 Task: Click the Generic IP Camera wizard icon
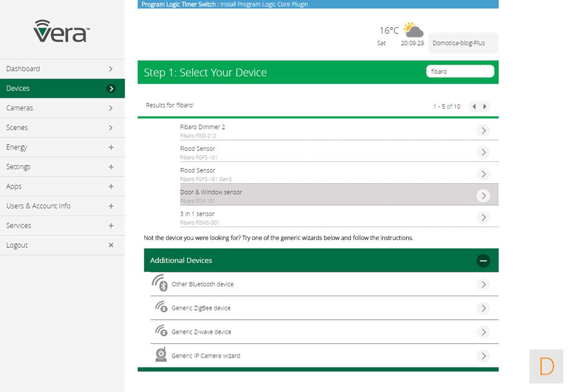click(x=161, y=355)
